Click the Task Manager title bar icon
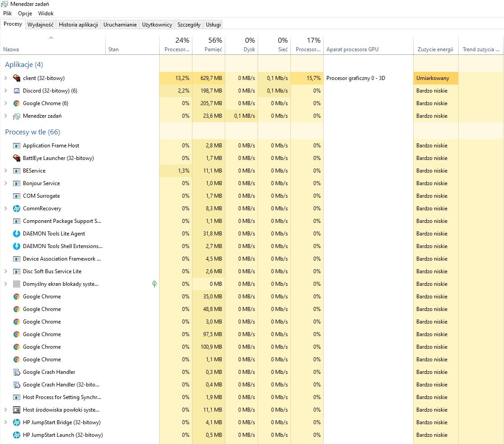Image resolution: width=504 pixels, height=444 pixels. 4,4
